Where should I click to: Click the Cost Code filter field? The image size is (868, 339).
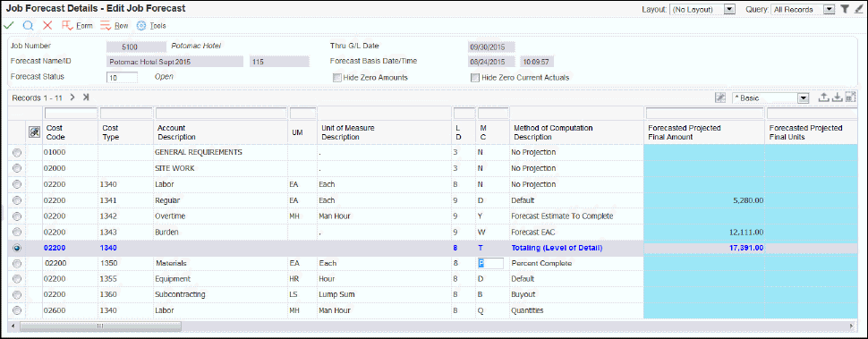click(x=71, y=114)
